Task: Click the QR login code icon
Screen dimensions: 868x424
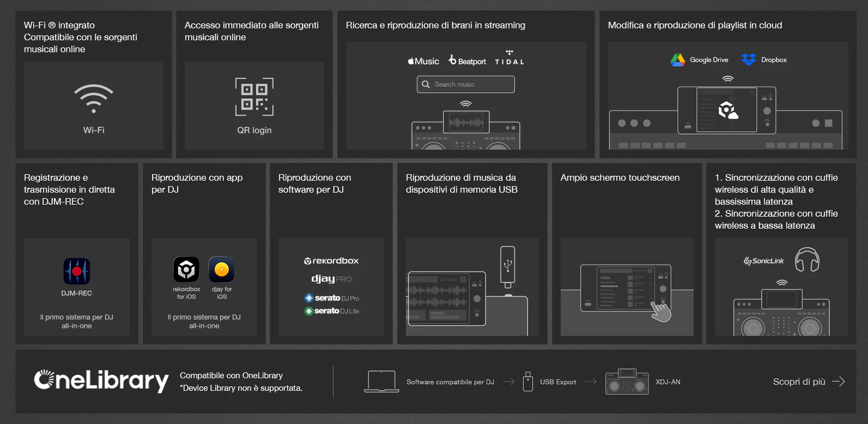Action: point(254,97)
